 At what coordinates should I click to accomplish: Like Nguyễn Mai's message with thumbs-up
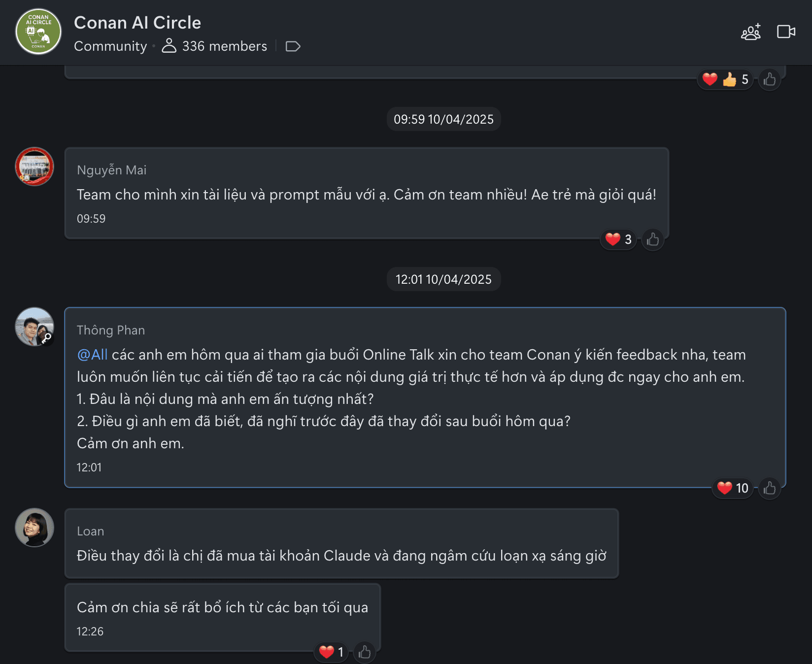point(653,239)
